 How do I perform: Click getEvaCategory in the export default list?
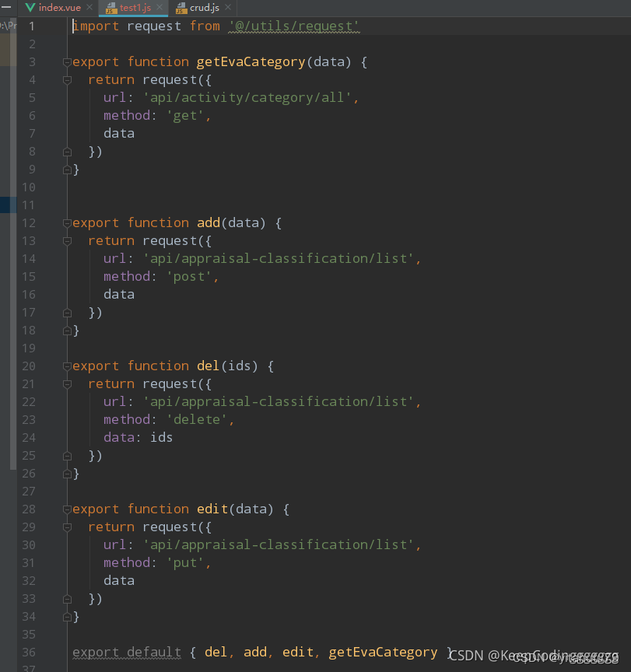coord(383,653)
